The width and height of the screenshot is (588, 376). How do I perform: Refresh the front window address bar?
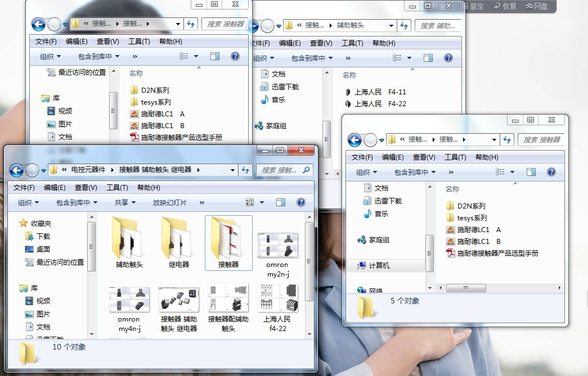point(245,170)
